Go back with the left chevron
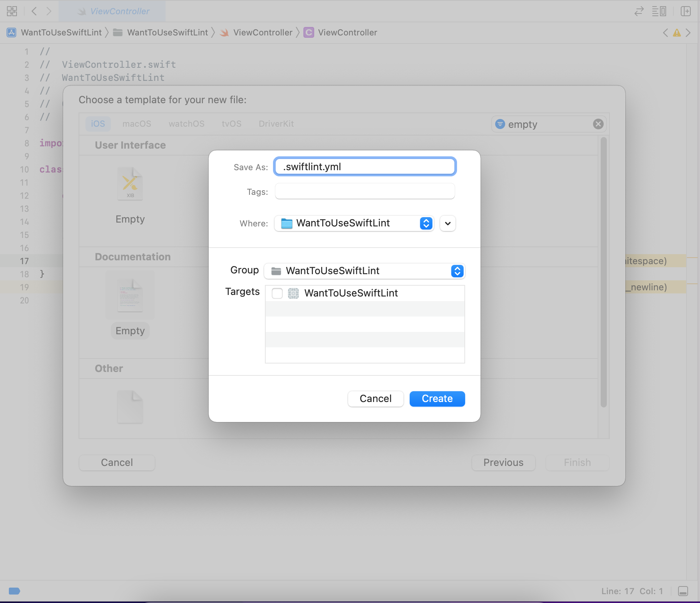Screen dimensions: 700x603 34,11
